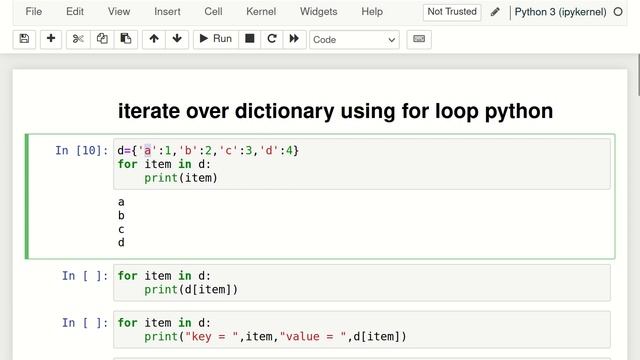Save notebook with the floppy disk icon
Screen dimensions: 640x360
[x=24, y=39]
